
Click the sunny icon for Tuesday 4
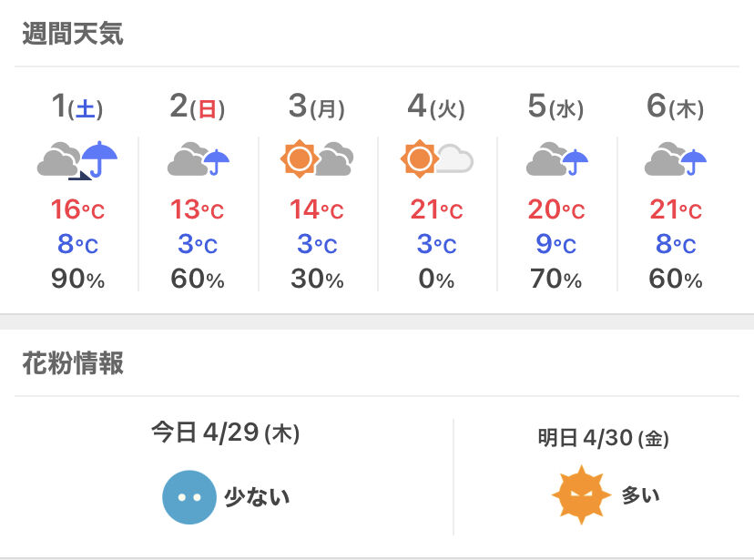click(x=436, y=158)
